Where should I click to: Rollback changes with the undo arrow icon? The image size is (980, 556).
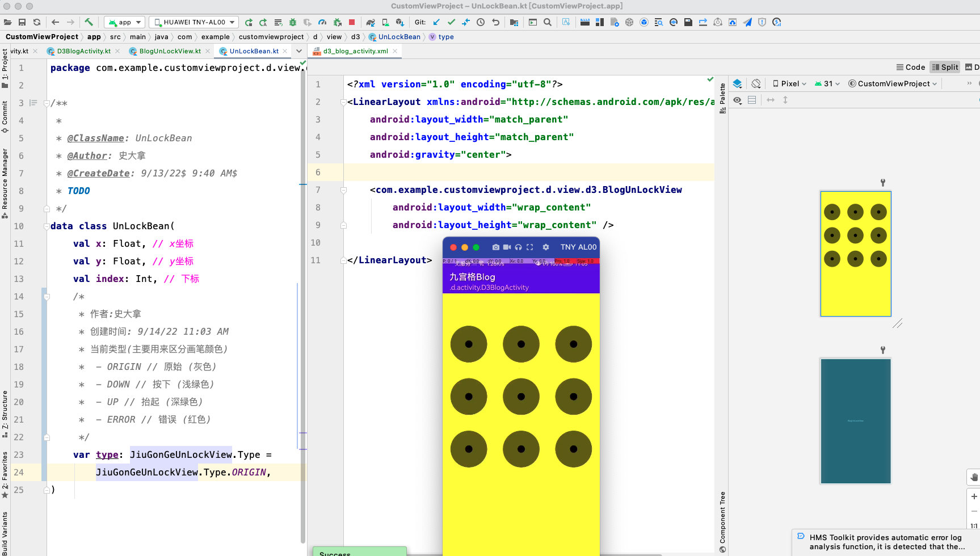coord(495,22)
